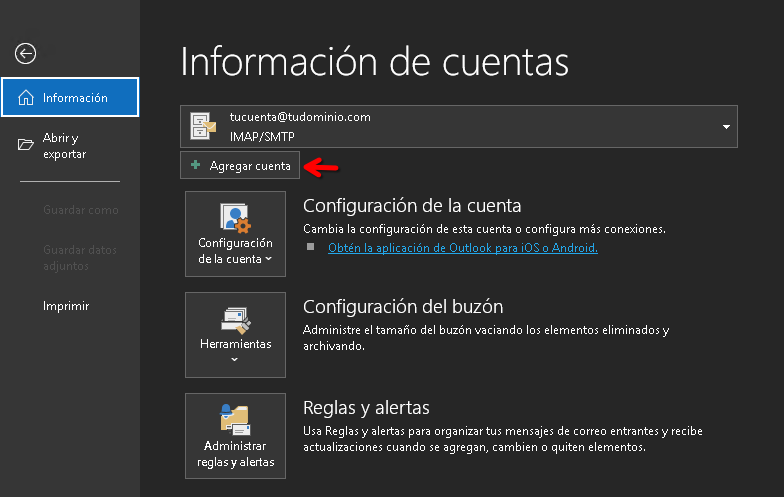Click the green plus icon on Agregar cuenta

[x=196, y=166]
